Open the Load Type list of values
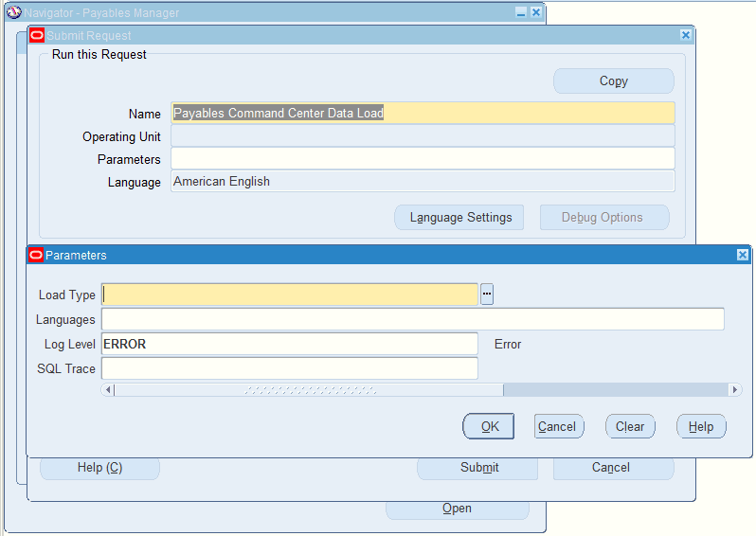Screen dimensions: 756x536 pyautogui.click(x=487, y=294)
